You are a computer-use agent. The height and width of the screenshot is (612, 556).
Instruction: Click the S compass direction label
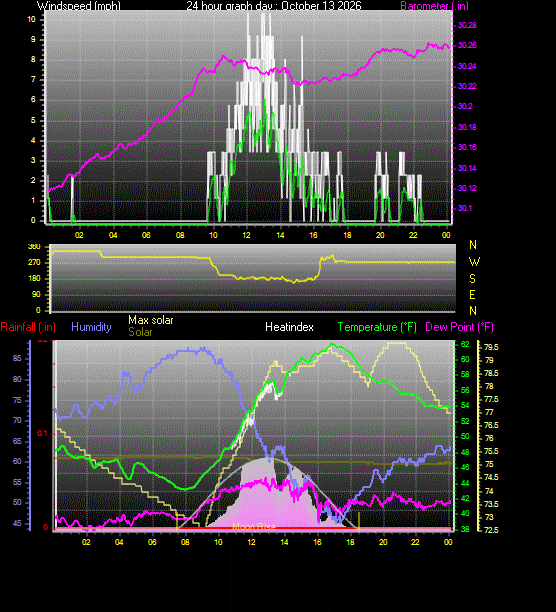(473, 278)
